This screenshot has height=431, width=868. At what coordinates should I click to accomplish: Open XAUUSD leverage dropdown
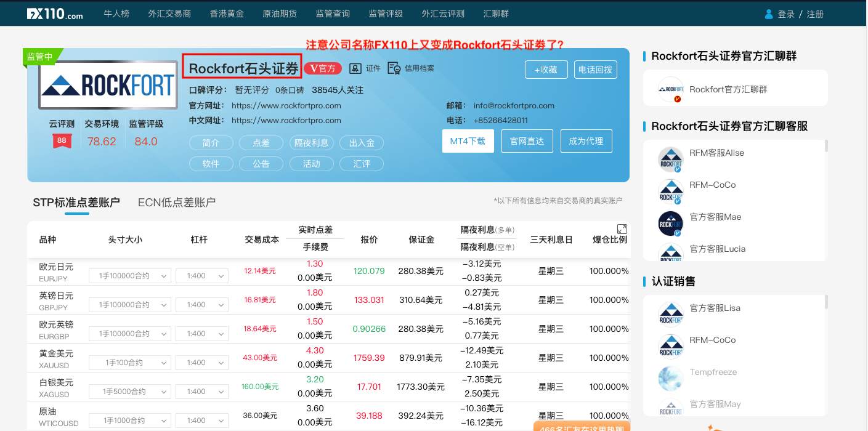pyautogui.click(x=202, y=363)
